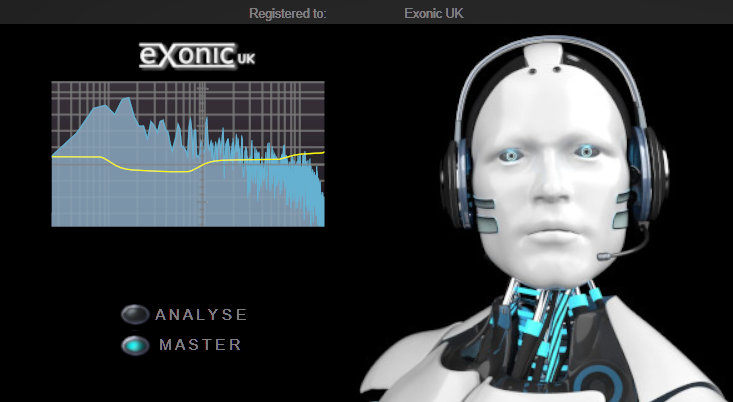Screen dimensions: 733x402
Task: Click the ANALYSE text label
Action: pos(201,315)
